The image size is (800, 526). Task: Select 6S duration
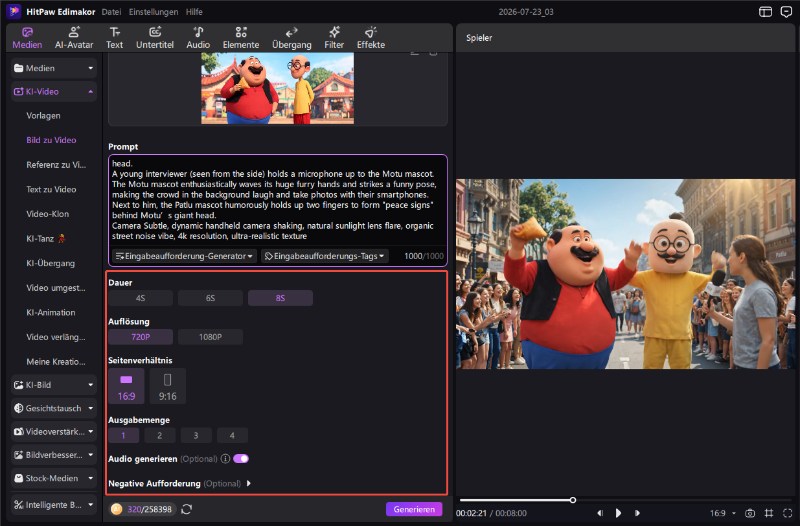pyautogui.click(x=210, y=298)
